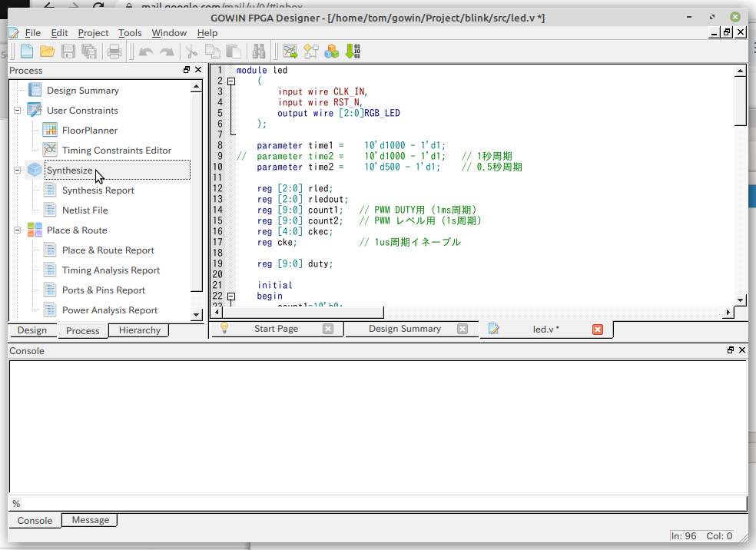The image size is (756, 550).
Task: Cut selection with the scissors icon
Action: [x=192, y=51]
